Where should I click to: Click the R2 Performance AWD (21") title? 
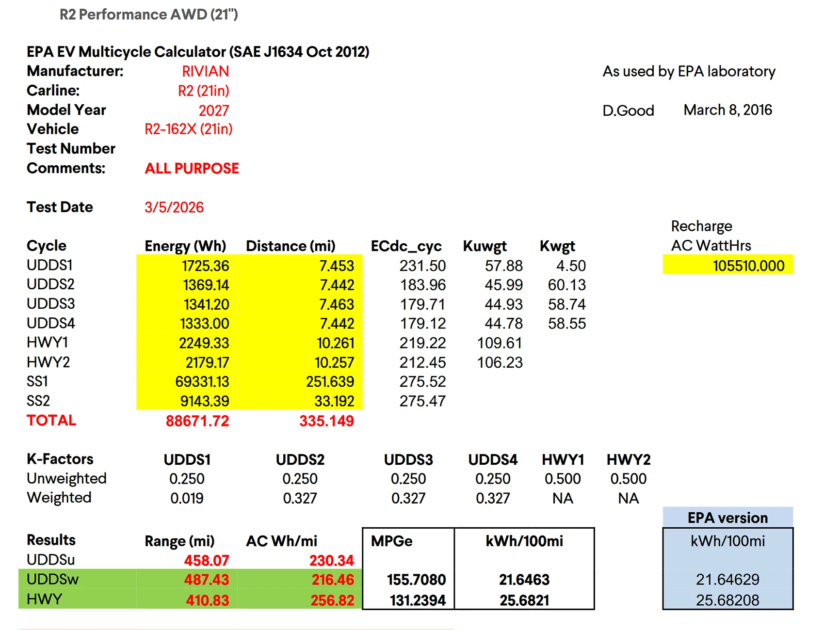pos(148,15)
